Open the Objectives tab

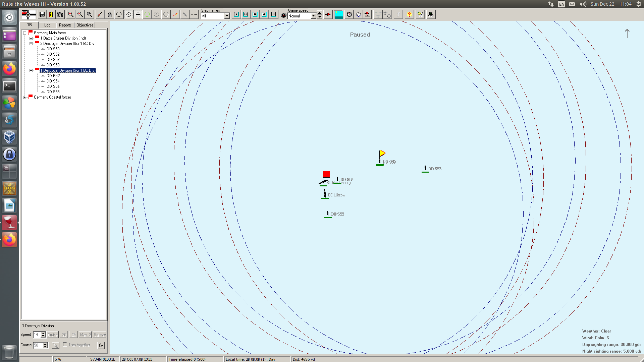click(x=85, y=25)
